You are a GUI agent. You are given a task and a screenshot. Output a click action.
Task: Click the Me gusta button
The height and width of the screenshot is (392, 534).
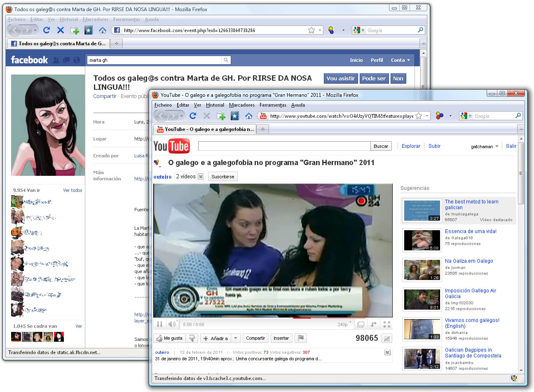169,338
